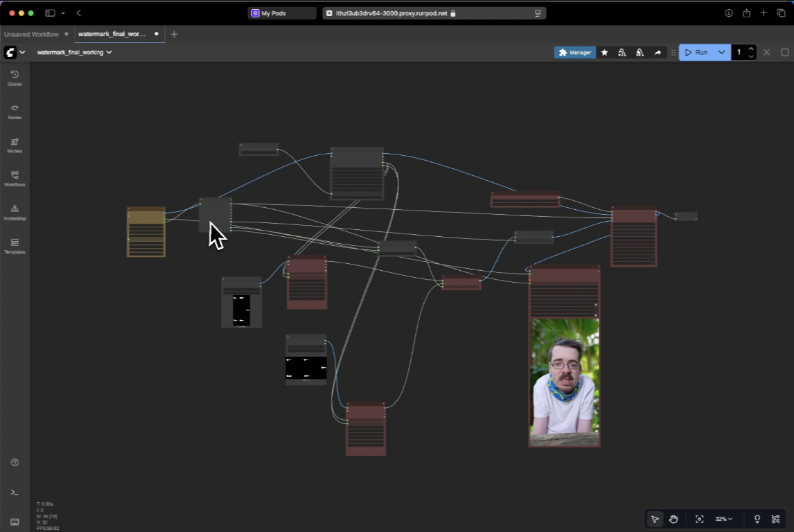Viewport: 794px width, 532px height.
Task: Toggle the lightbulb focus mode button
Action: (x=757, y=519)
